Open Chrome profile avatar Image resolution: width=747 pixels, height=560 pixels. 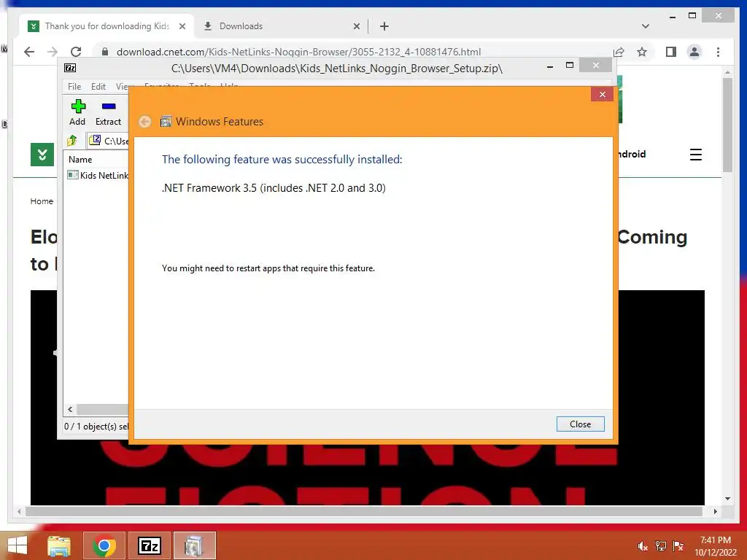[x=694, y=52]
